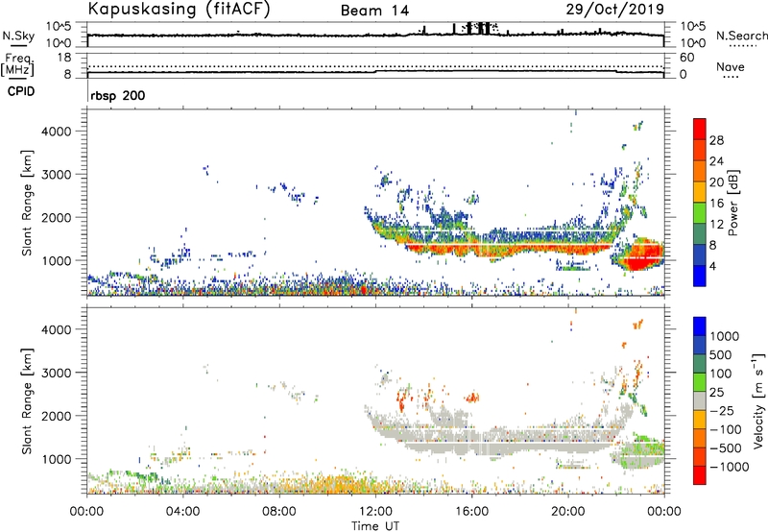The height and width of the screenshot is (532, 768).
Task: Click the 'N.Sky' legend label
Action: (x=18, y=36)
